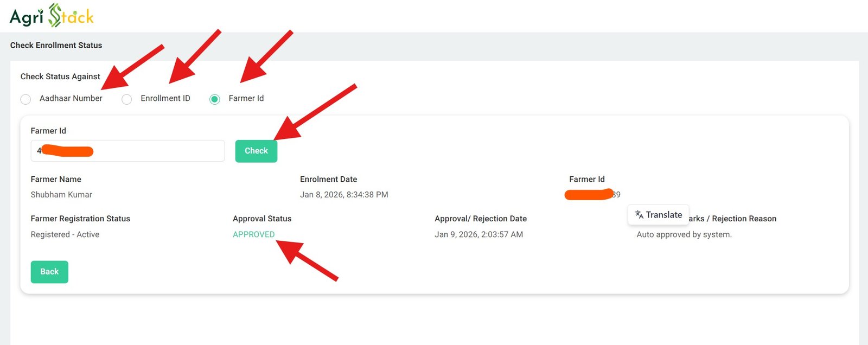This screenshot has width=868, height=345.
Task: Focus the Farmer Id input field
Action: click(157, 151)
